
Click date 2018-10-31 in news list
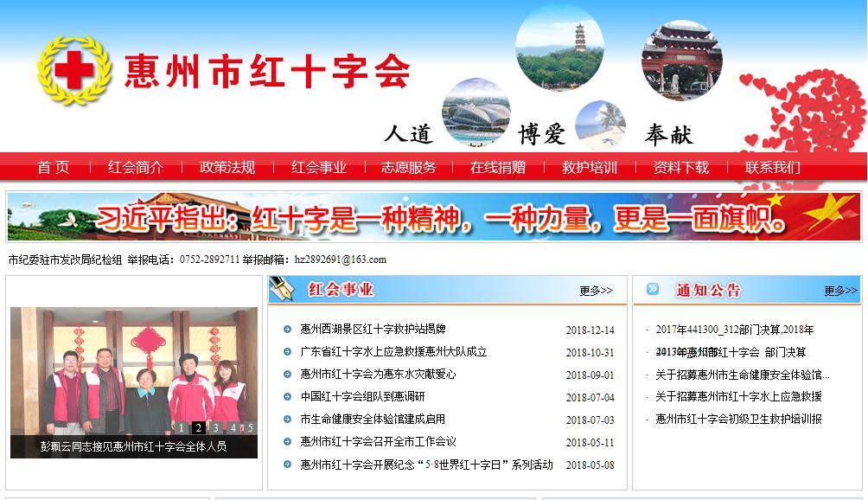coord(590,353)
